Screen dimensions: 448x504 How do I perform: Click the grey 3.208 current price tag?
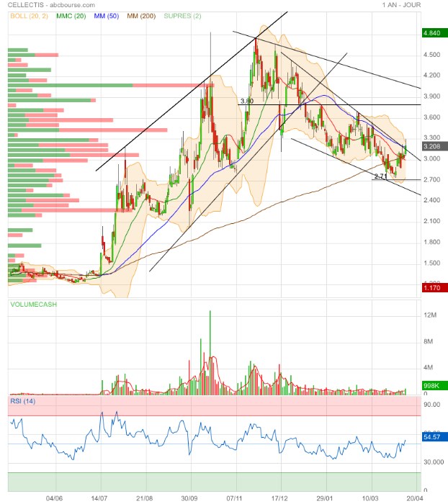pos(435,146)
